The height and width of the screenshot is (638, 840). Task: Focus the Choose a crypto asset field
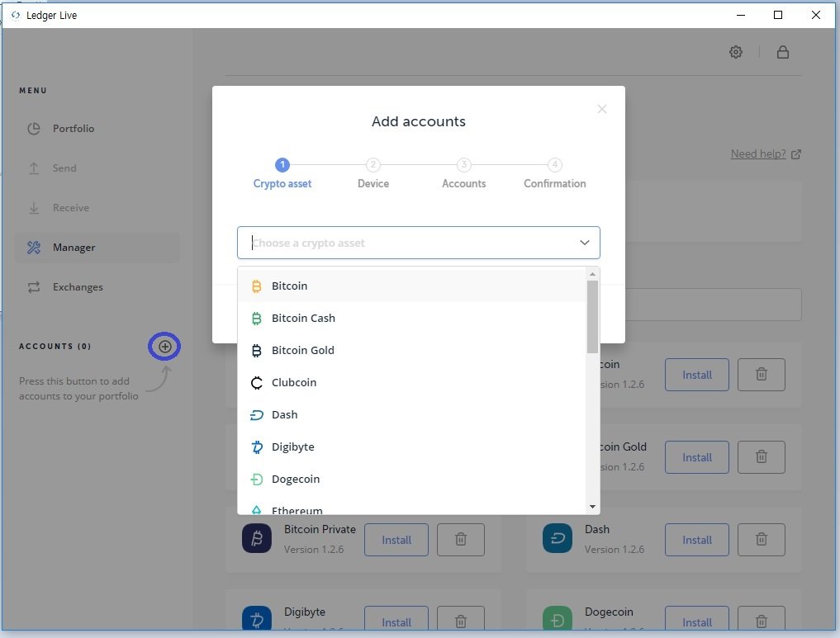(x=419, y=243)
